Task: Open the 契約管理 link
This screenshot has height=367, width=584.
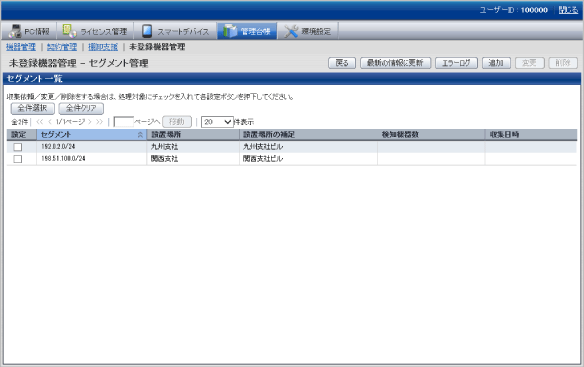Action: coord(62,47)
